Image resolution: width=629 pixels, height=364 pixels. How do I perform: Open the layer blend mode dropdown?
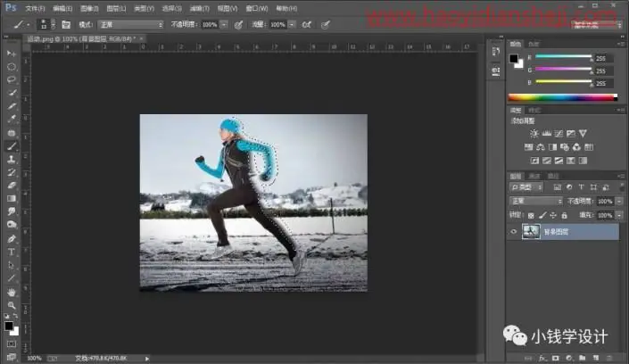536,201
